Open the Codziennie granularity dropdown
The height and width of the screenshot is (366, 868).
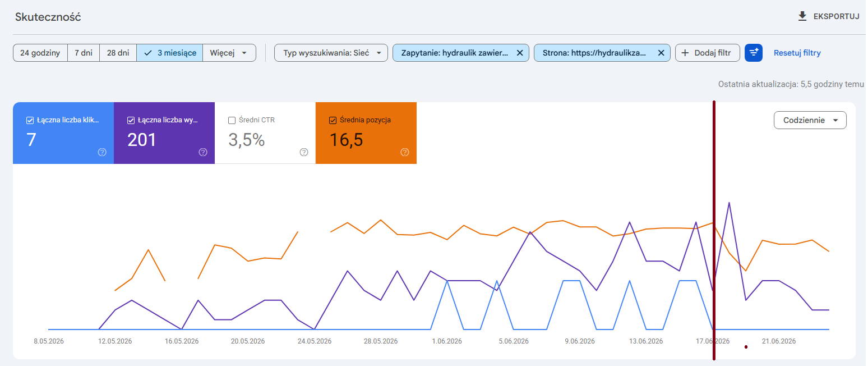(x=810, y=120)
